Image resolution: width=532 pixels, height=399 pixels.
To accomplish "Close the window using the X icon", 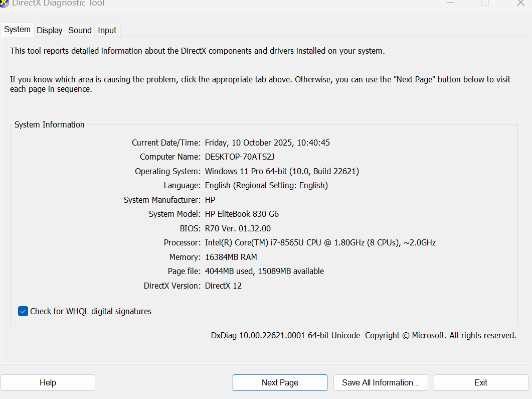I will [x=520, y=3].
